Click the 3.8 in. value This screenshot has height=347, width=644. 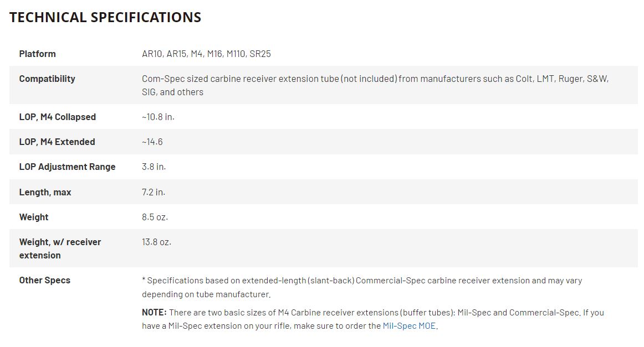click(x=154, y=167)
